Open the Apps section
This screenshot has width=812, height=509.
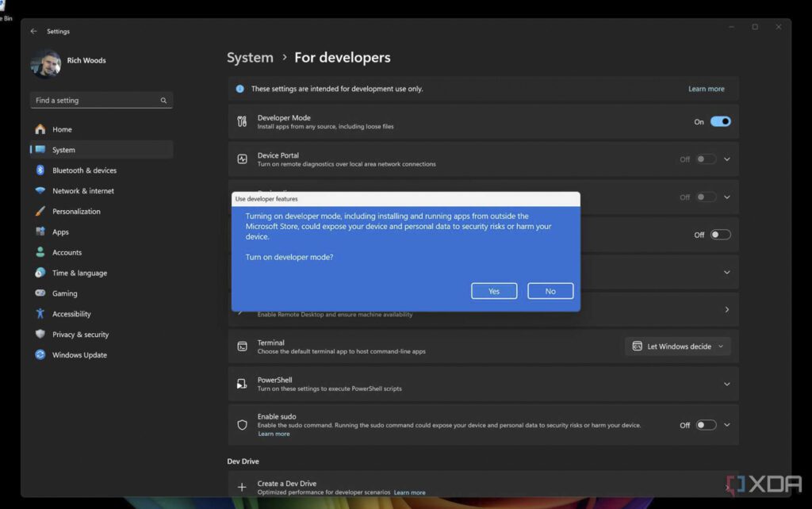point(101,232)
